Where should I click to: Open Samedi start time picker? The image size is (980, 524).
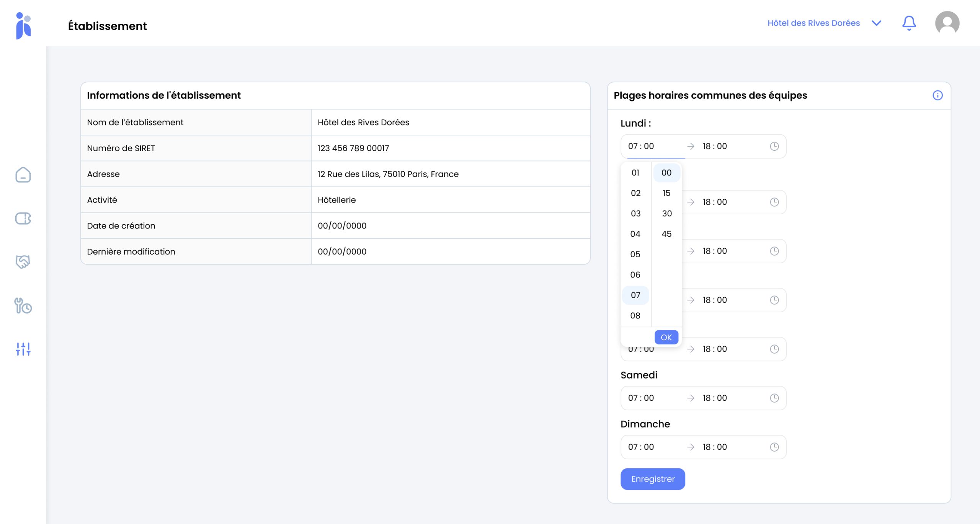coord(641,398)
